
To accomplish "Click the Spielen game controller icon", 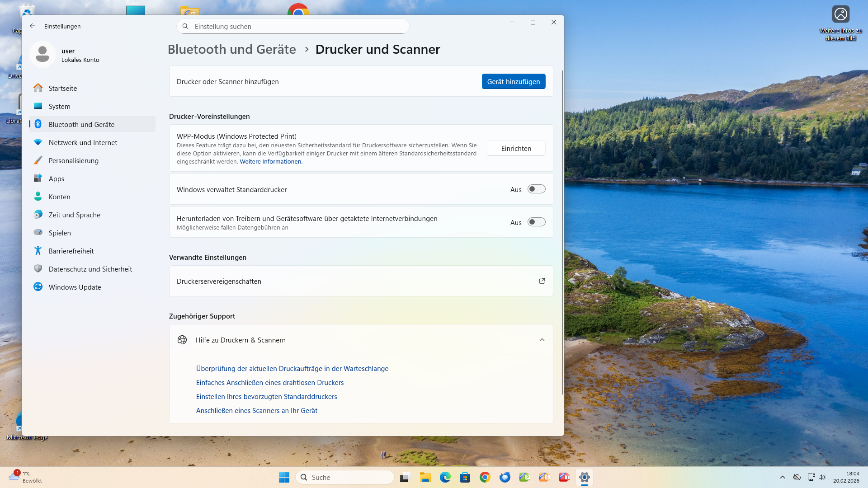I will [x=38, y=233].
